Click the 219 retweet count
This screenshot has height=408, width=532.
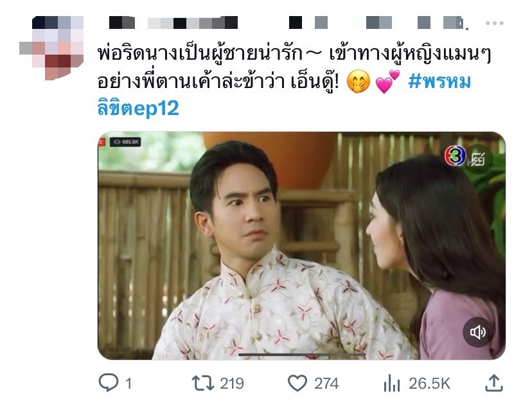tap(232, 384)
